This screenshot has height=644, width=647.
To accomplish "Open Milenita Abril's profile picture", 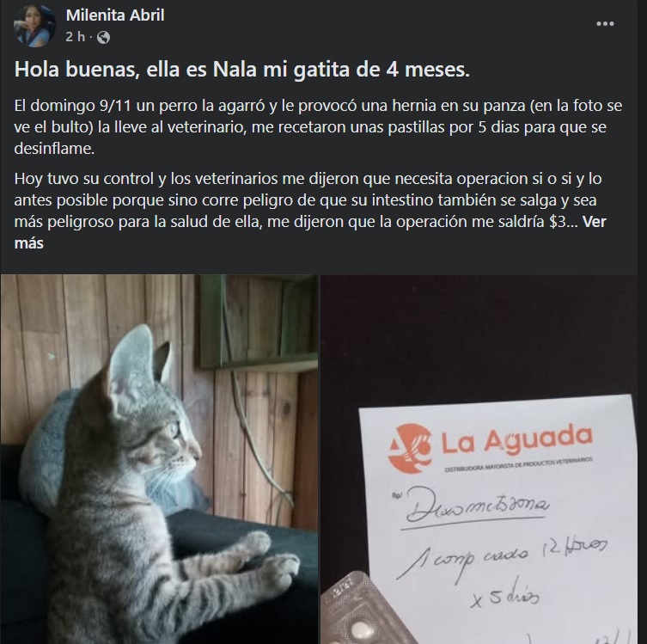I will [34, 26].
